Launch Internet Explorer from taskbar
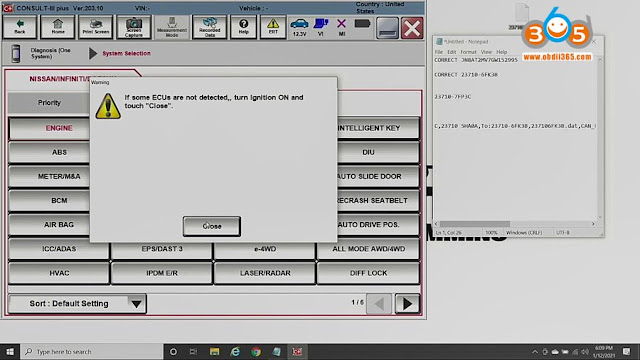 [235, 351]
